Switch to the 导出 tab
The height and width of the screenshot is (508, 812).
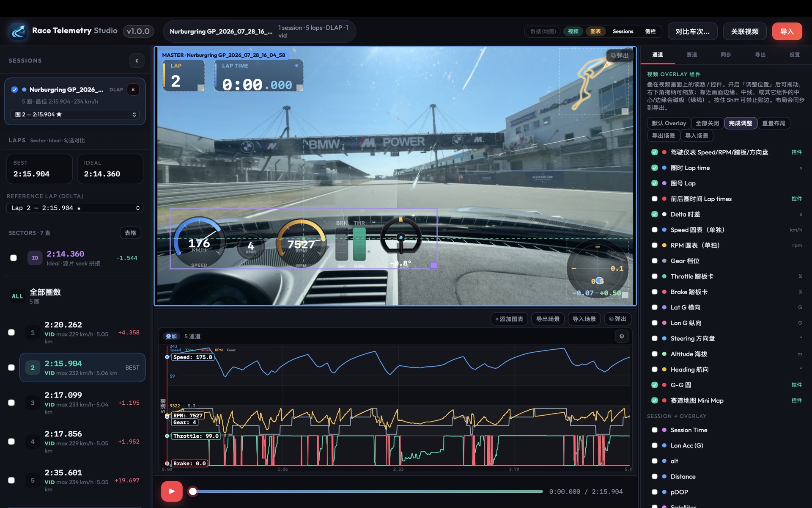(x=760, y=55)
